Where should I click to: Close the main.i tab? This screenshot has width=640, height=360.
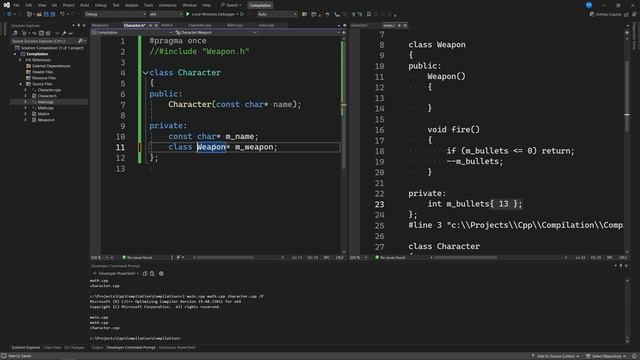point(405,25)
